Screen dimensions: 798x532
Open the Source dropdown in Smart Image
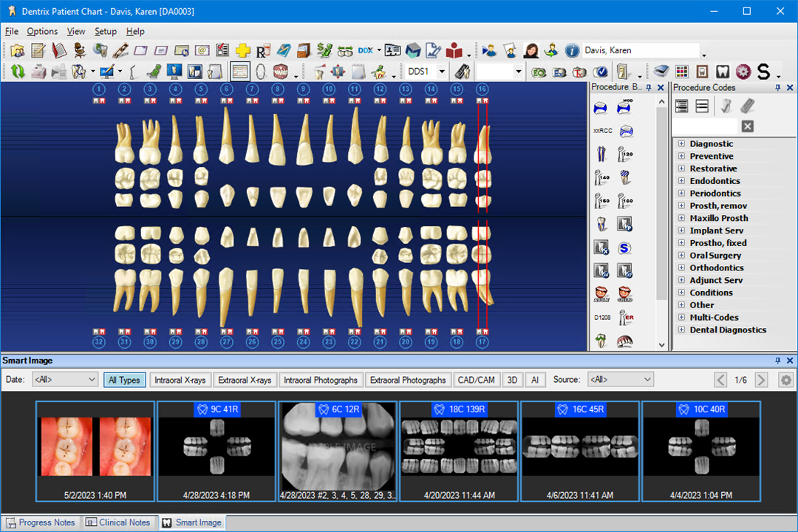click(x=621, y=379)
